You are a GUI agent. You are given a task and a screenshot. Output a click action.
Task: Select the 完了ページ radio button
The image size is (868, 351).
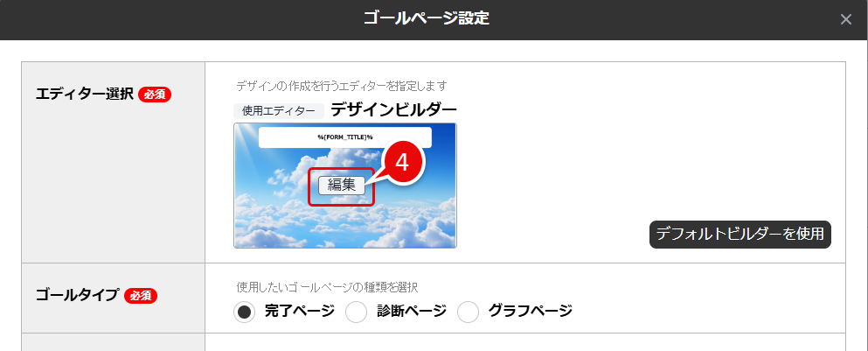[x=245, y=312]
